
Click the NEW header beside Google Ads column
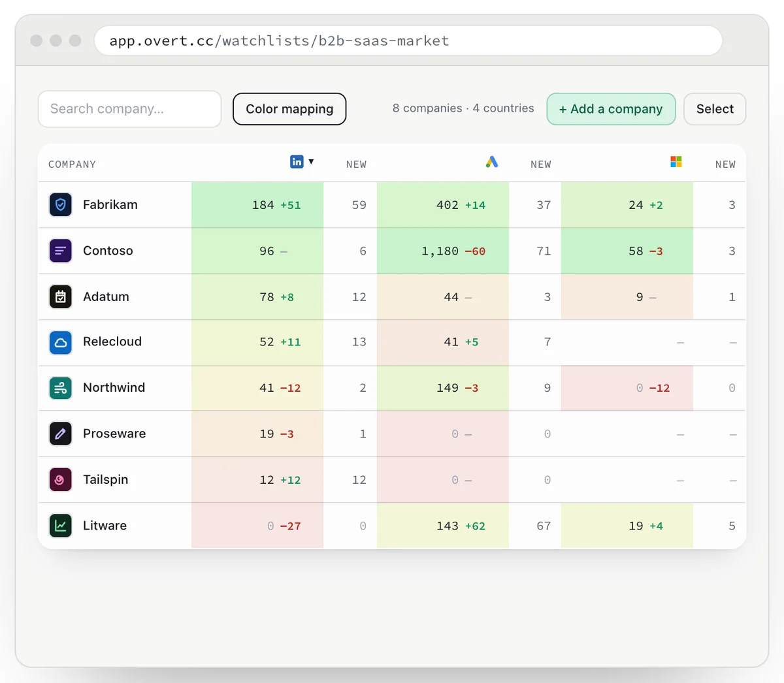coord(541,165)
